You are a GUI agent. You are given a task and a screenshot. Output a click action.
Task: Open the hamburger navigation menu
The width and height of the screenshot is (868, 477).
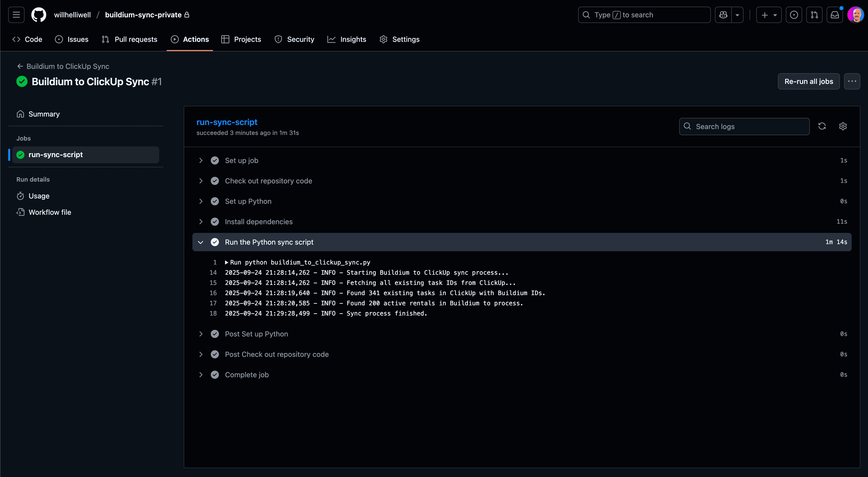(x=16, y=15)
